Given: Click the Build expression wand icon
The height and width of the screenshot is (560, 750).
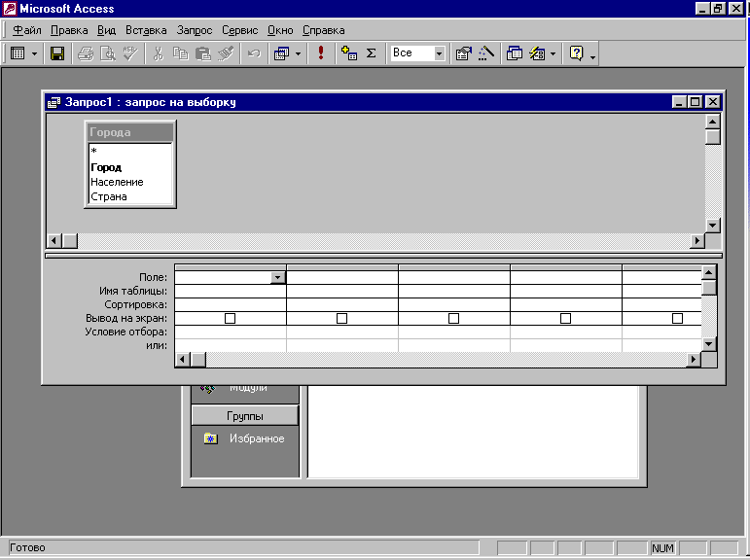Looking at the screenshot, I should coord(486,53).
